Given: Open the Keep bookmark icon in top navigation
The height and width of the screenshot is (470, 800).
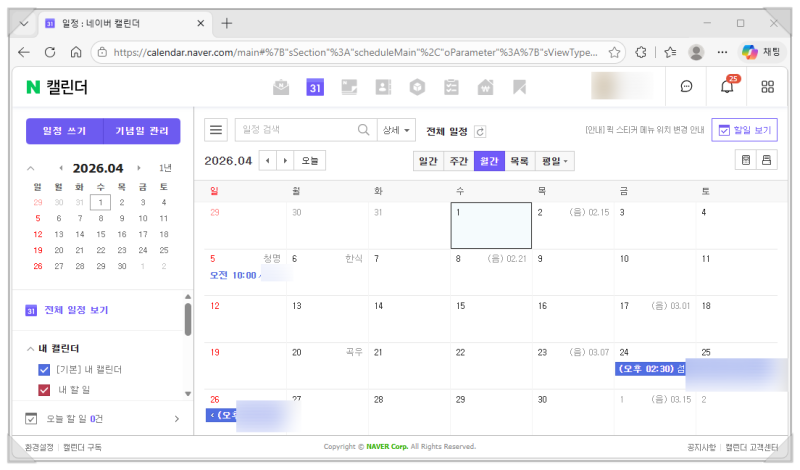Looking at the screenshot, I should (x=519, y=88).
